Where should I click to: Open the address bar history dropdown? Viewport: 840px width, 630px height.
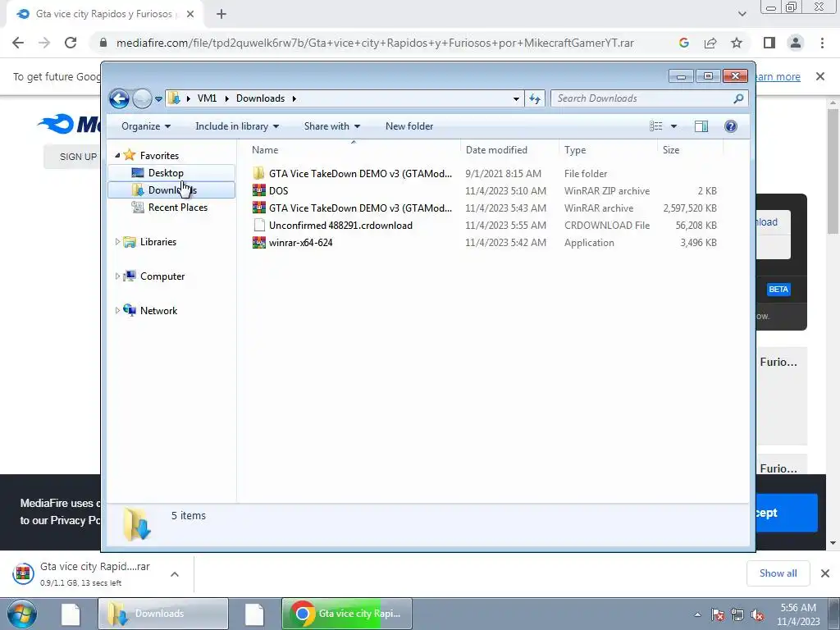pos(516,99)
